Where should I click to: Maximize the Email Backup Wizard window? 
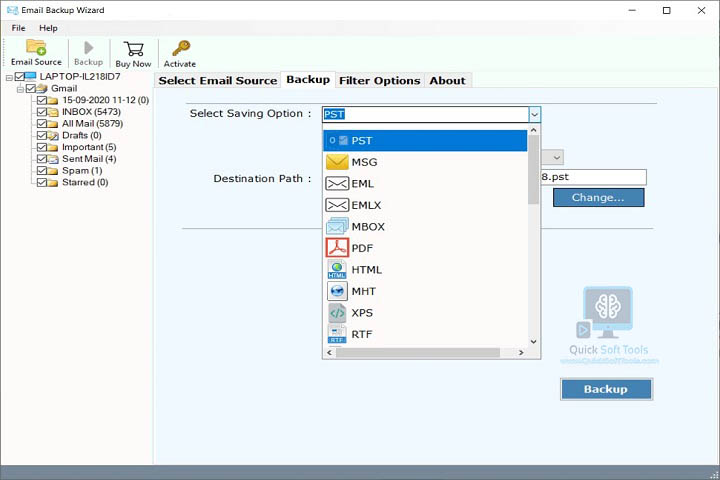point(667,10)
